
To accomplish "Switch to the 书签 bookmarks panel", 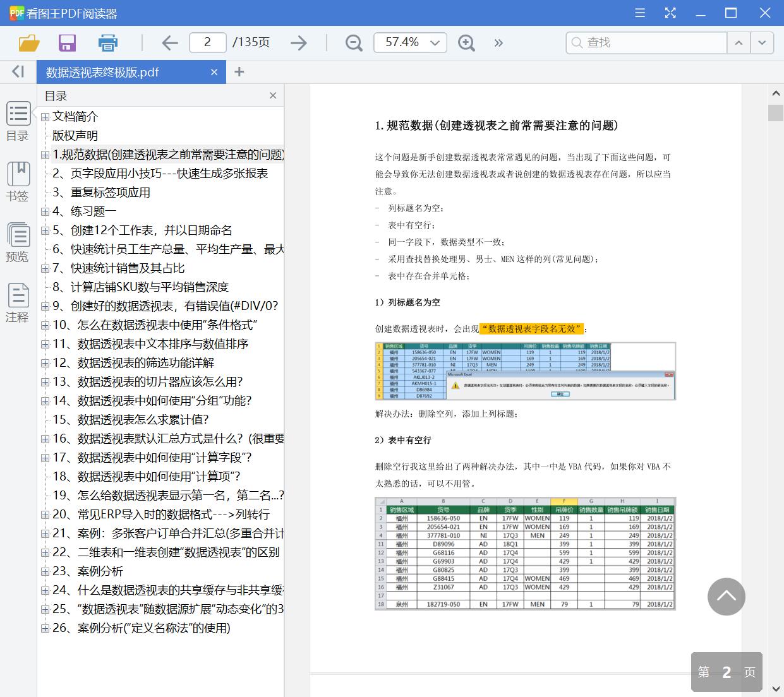I will (18, 181).
